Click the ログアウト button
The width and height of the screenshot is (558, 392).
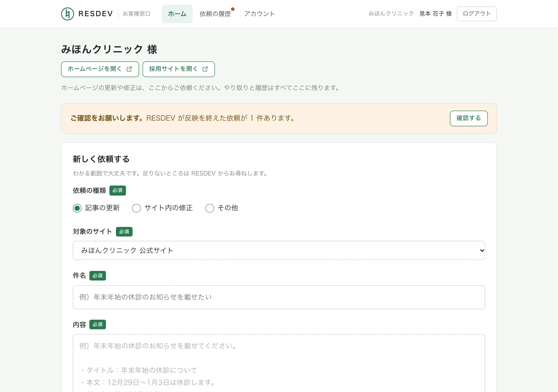pos(476,14)
